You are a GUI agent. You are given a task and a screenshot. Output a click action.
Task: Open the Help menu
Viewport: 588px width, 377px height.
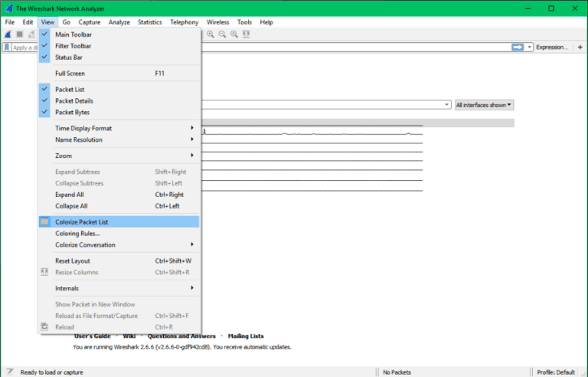click(266, 22)
